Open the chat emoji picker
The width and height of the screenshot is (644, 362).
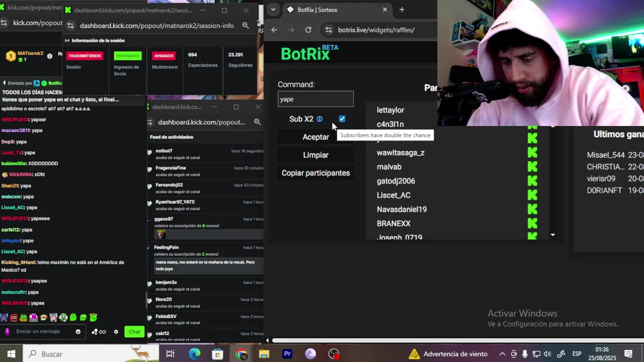coord(78,331)
